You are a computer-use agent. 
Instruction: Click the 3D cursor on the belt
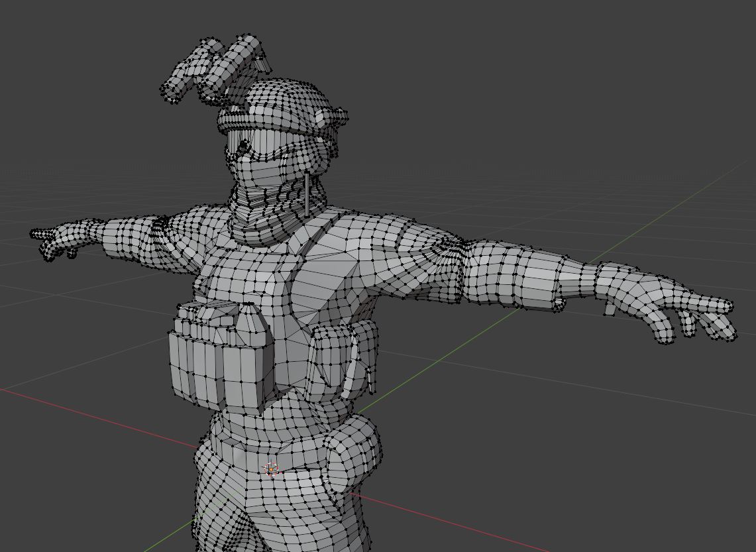pos(271,469)
